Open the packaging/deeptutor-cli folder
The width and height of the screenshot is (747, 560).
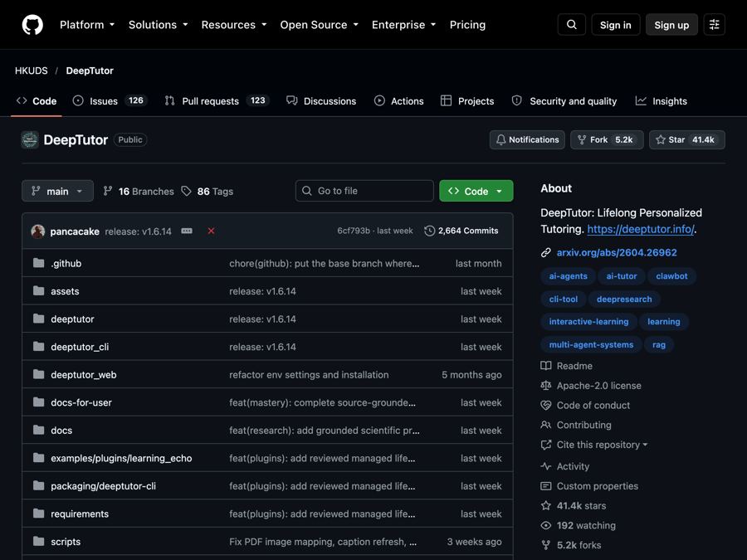point(104,486)
